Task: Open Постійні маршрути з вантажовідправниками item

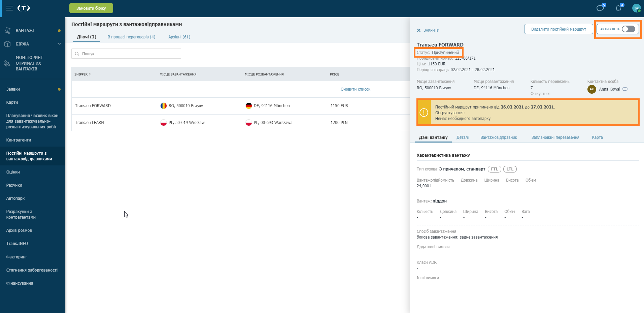Action: click(33, 156)
